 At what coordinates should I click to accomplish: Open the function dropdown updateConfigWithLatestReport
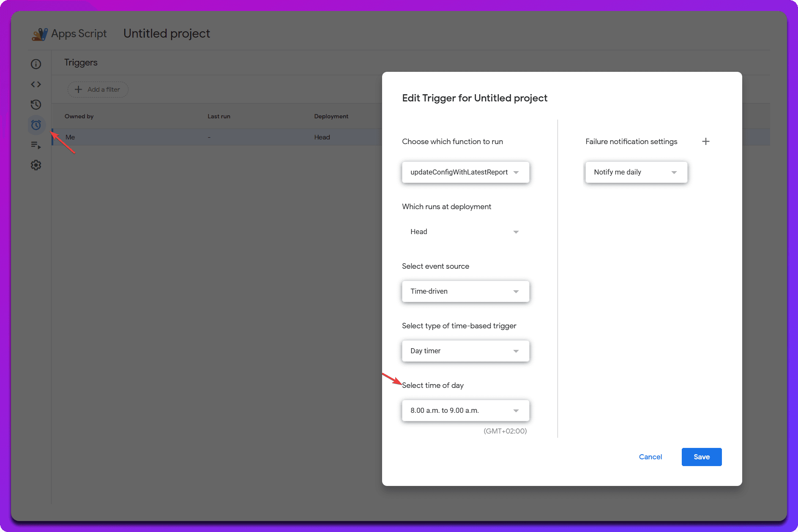pos(465,172)
